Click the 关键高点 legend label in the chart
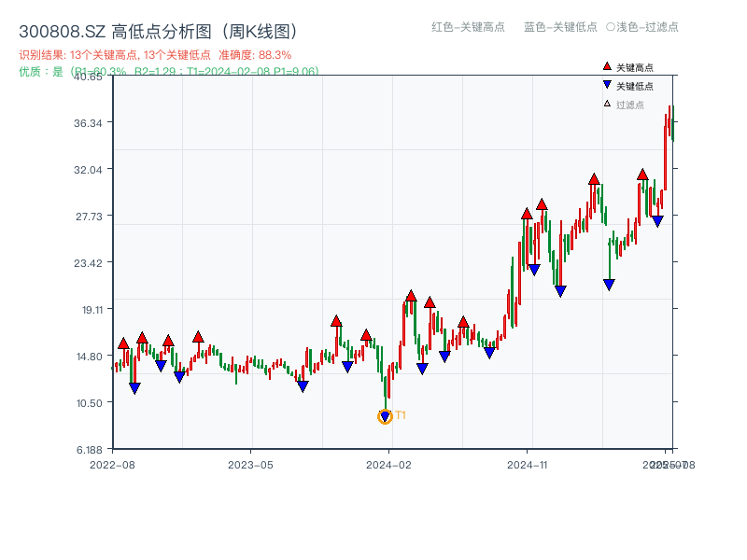The image size is (747, 560). (x=635, y=67)
